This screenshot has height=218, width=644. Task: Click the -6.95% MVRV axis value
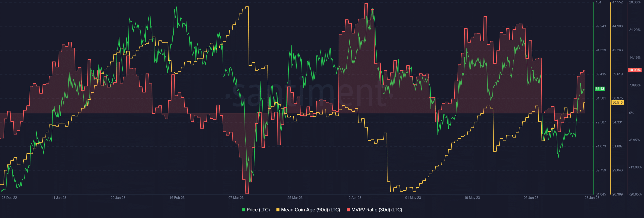click(634, 140)
